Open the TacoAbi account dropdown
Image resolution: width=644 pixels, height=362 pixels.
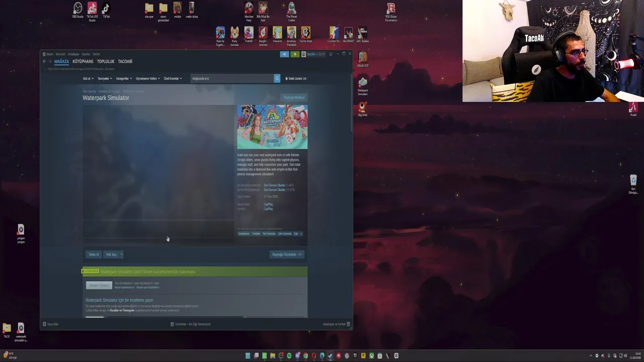pos(313,54)
